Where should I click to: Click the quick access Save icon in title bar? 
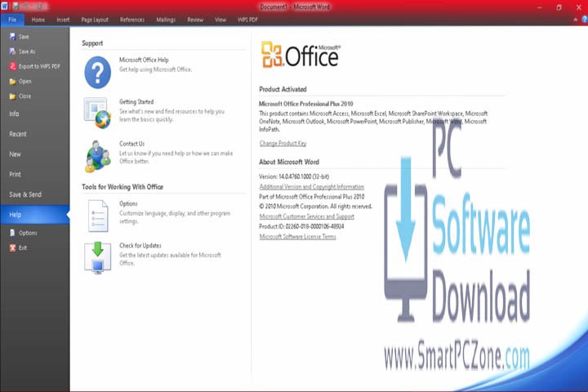pos(16,6)
